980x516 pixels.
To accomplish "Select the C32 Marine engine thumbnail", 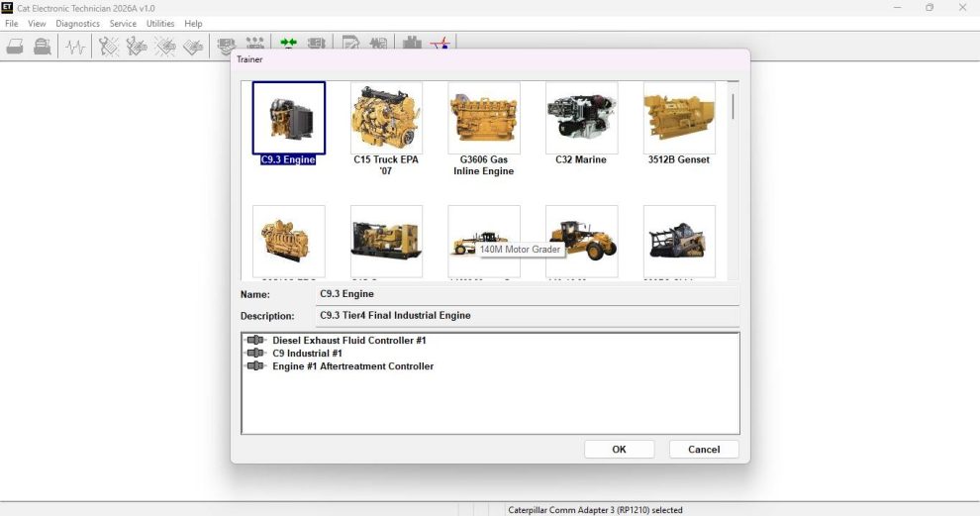I will 582,118.
